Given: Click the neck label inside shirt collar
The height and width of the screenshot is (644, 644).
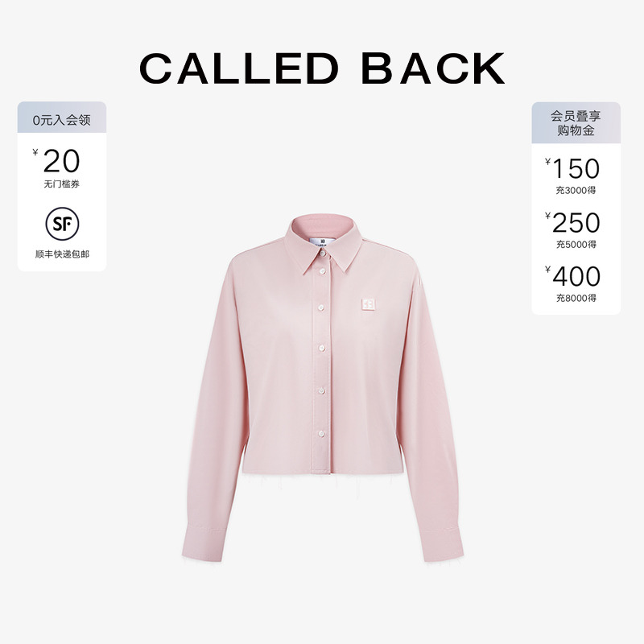Looking at the screenshot, I should [323, 241].
